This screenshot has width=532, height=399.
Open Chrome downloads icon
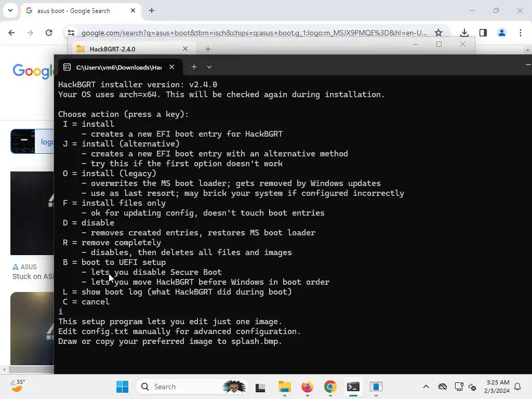coord(464,33)
